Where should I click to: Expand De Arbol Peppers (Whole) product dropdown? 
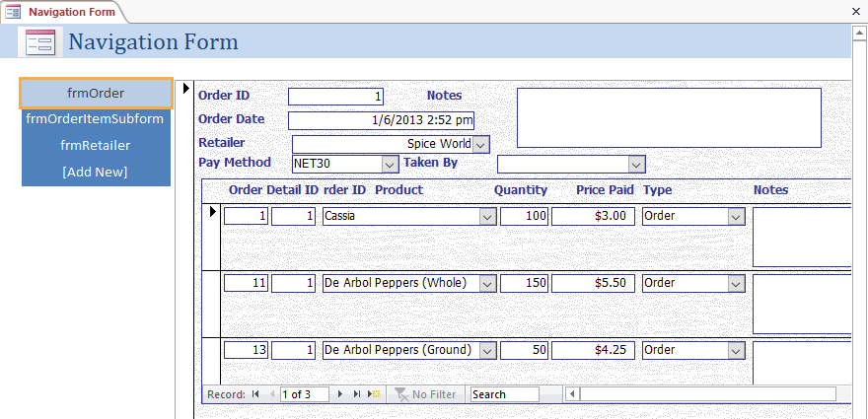coord(487,284)
